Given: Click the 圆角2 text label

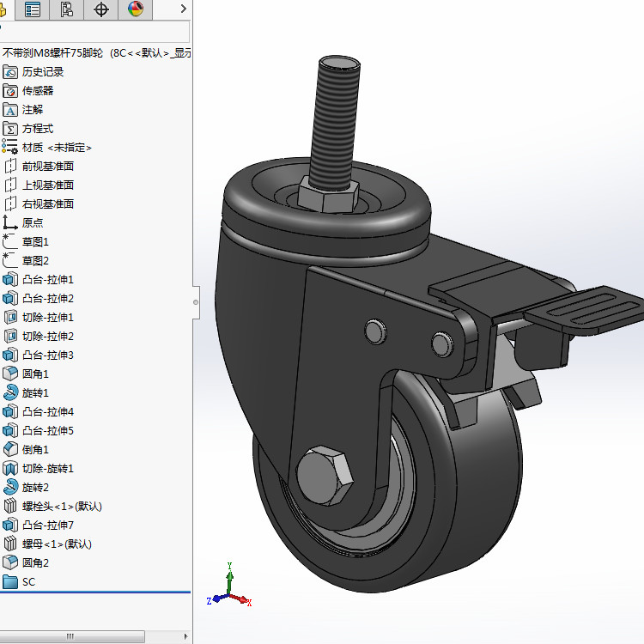Looking at the screenshot, I should point(35,563).
